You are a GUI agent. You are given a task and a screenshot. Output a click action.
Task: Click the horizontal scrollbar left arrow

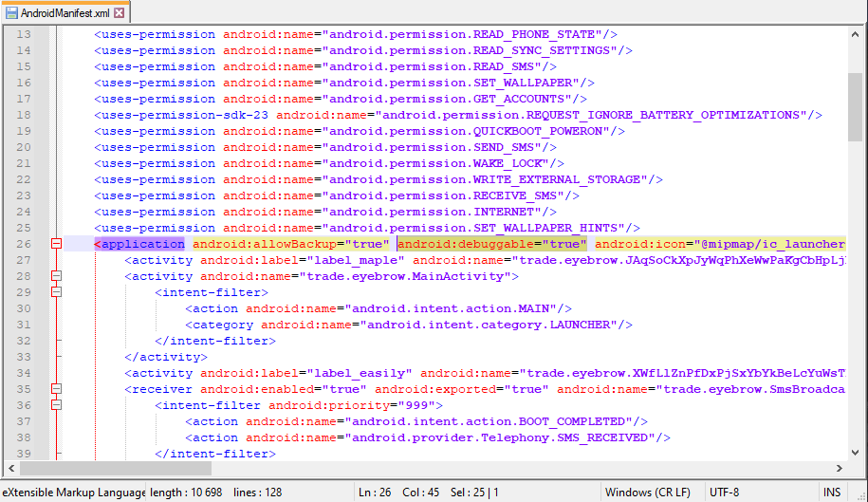click(x=9, y=469)
